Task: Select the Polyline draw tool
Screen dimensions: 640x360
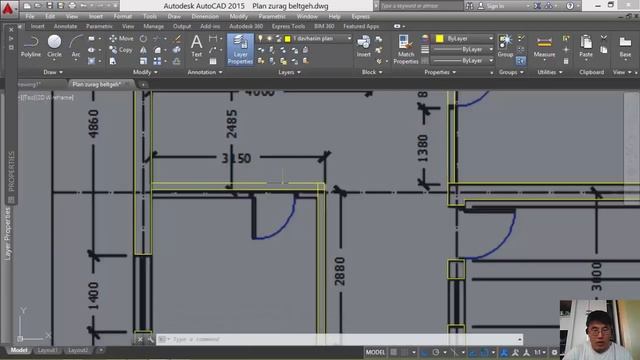Action: click(31, 46)
